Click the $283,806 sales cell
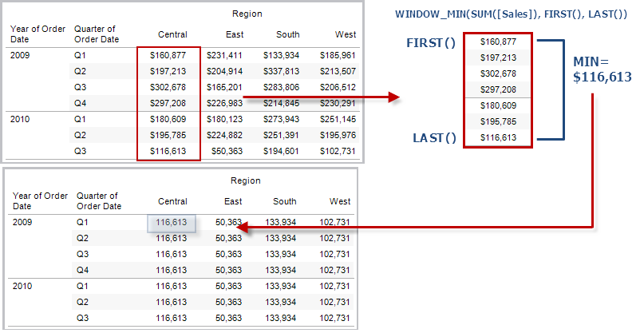Viewport: 644px width, 333px height. tap(282, 85)
